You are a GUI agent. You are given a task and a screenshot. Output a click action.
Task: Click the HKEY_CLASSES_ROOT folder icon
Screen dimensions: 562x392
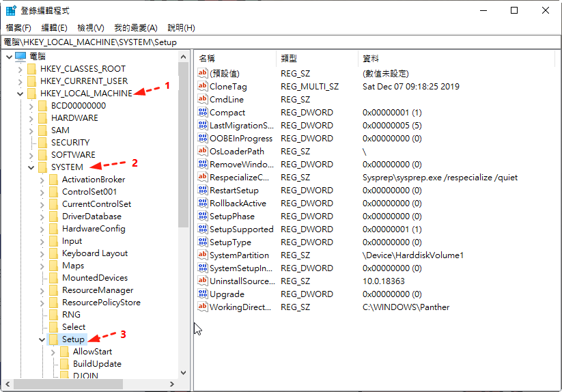[32, 68]
